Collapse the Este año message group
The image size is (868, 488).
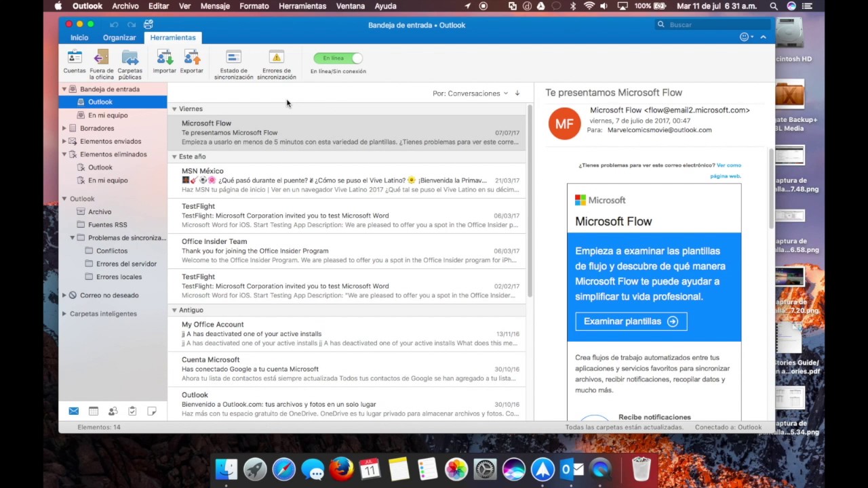point(174,157)
